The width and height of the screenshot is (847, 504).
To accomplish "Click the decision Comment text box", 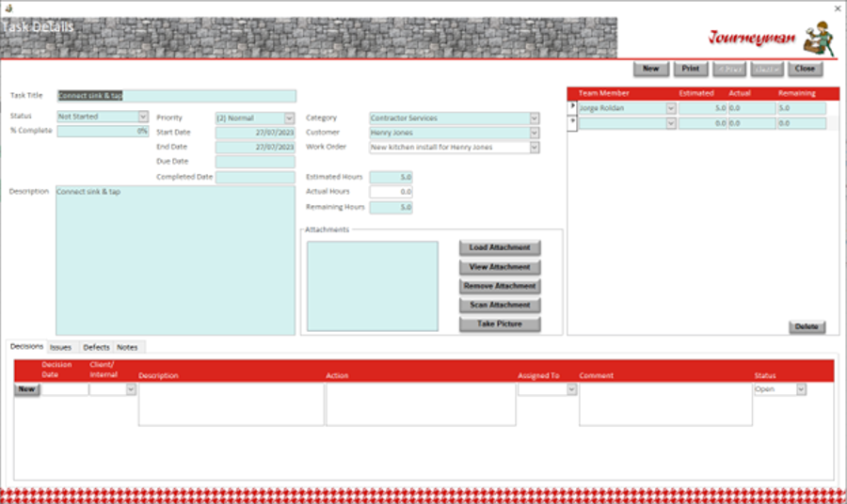I will point(665,404).
